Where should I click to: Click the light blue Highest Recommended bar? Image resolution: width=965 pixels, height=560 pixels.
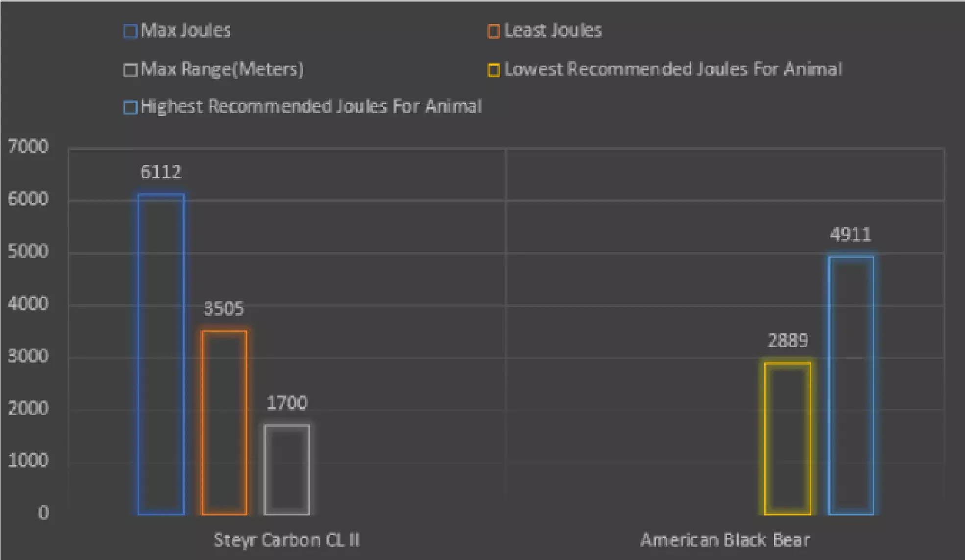tap(851, 385)
